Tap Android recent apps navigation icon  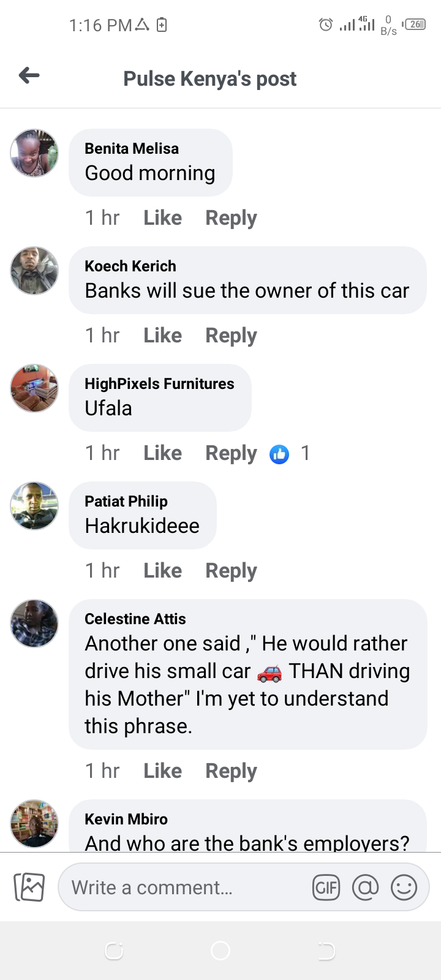114,951
